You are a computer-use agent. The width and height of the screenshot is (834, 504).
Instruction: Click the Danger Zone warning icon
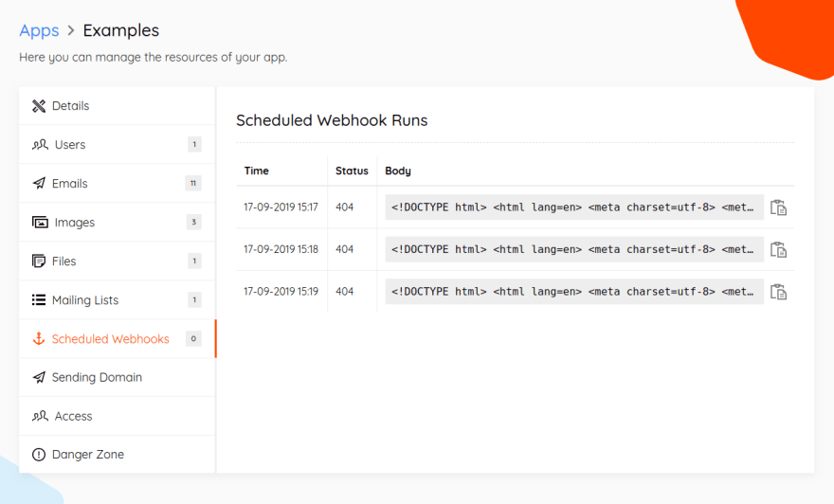39,455
